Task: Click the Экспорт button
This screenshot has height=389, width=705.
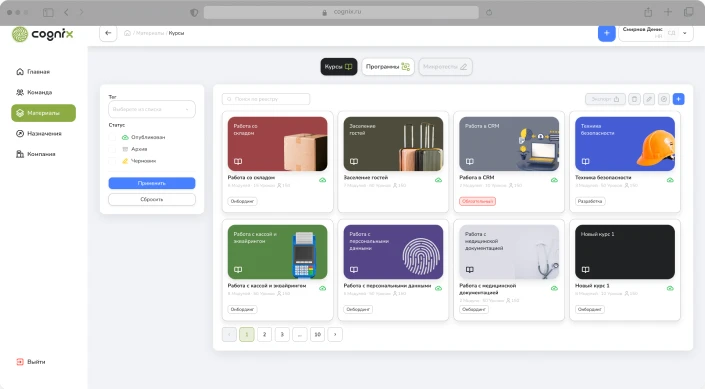Action: tap(605, 99)
